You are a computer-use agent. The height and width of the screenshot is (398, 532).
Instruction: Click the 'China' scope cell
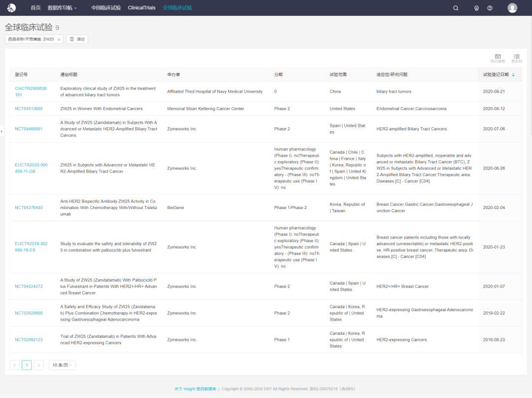point(335,92)
